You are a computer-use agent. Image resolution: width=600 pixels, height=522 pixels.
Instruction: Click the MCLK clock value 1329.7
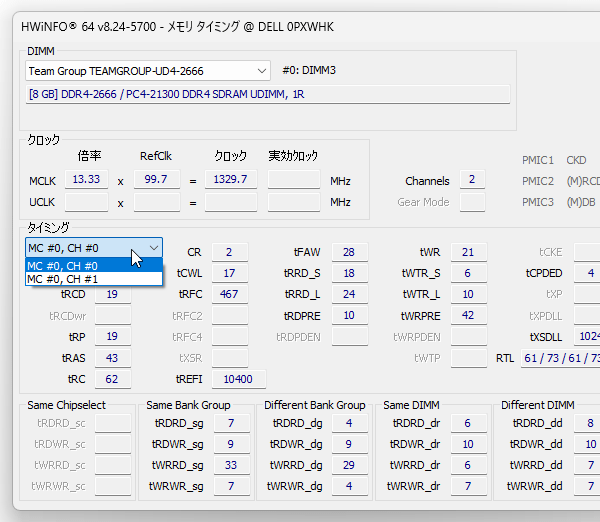point(231,179)
